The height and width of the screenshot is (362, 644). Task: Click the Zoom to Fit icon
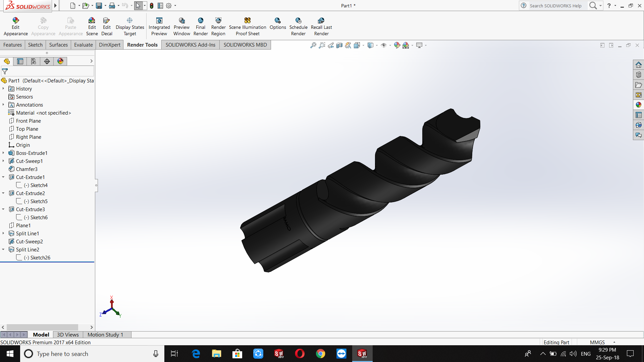(313, 45)
